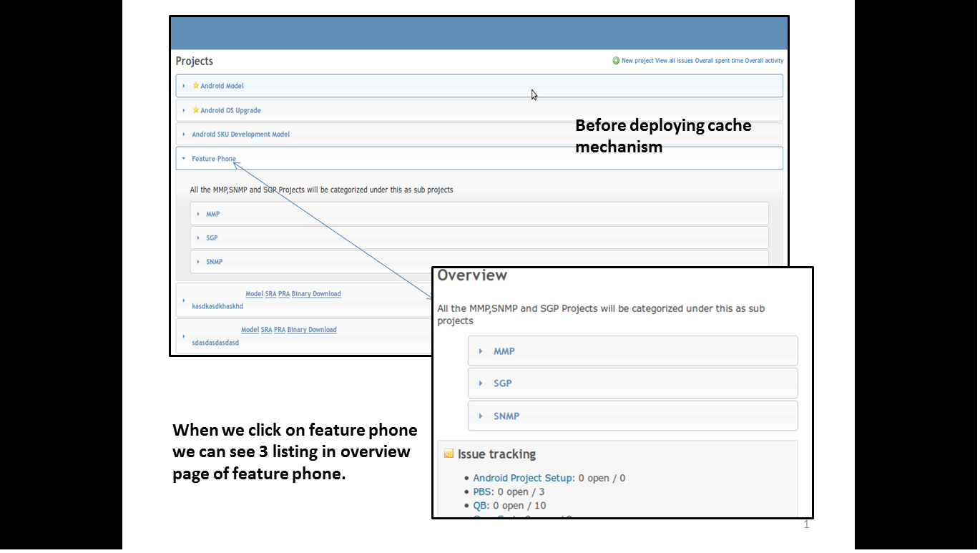Click the Issue tracking heading text
The image size is (980, 553).
click(x=496, y=454)
